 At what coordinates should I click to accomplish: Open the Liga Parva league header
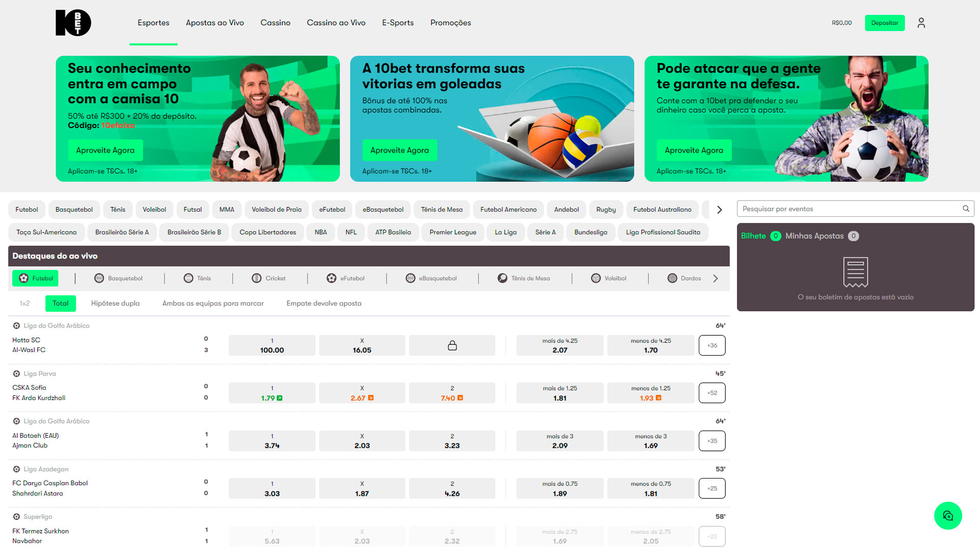pyautogui.click(x=40, y=373)
